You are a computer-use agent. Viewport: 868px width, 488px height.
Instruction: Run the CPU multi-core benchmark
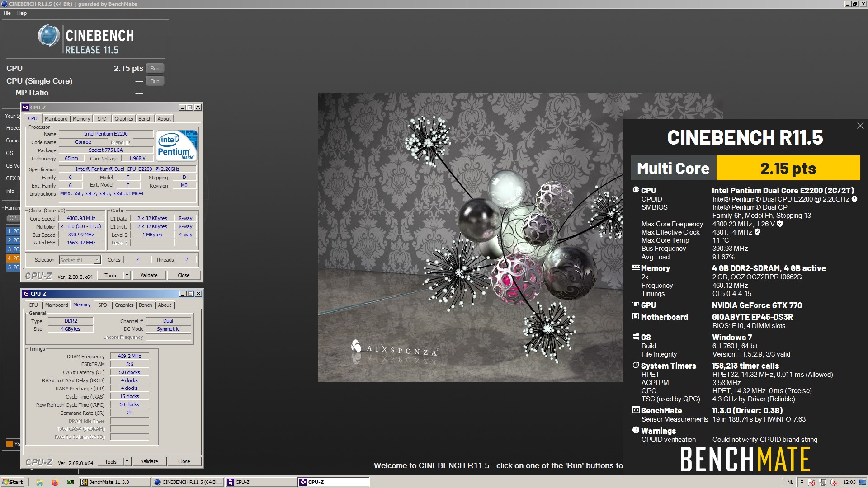(x=155, y=69)
